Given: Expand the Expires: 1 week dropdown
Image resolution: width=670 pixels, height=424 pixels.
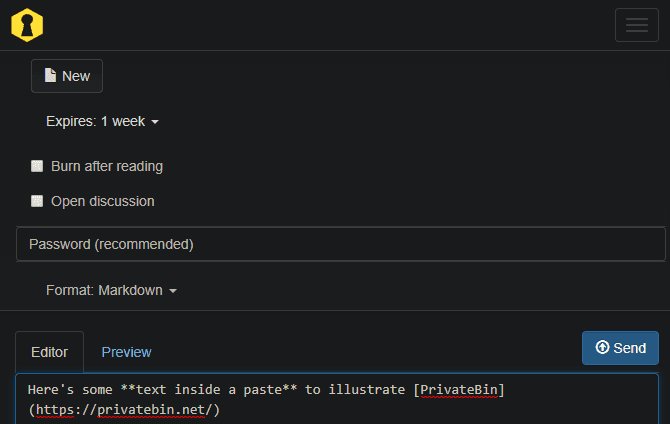Looking at the screenshot, I should pos(102,121).
